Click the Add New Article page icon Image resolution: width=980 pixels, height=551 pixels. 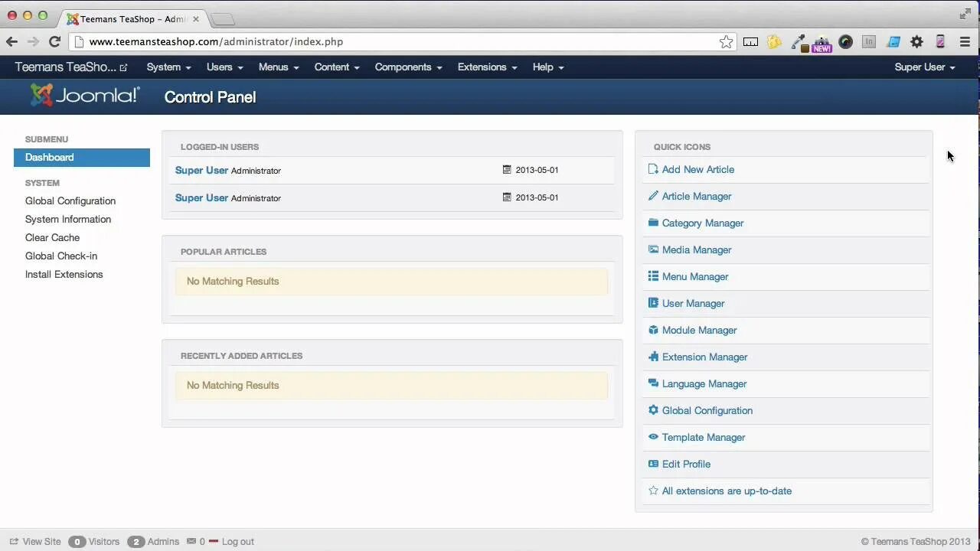coord(653,169)
